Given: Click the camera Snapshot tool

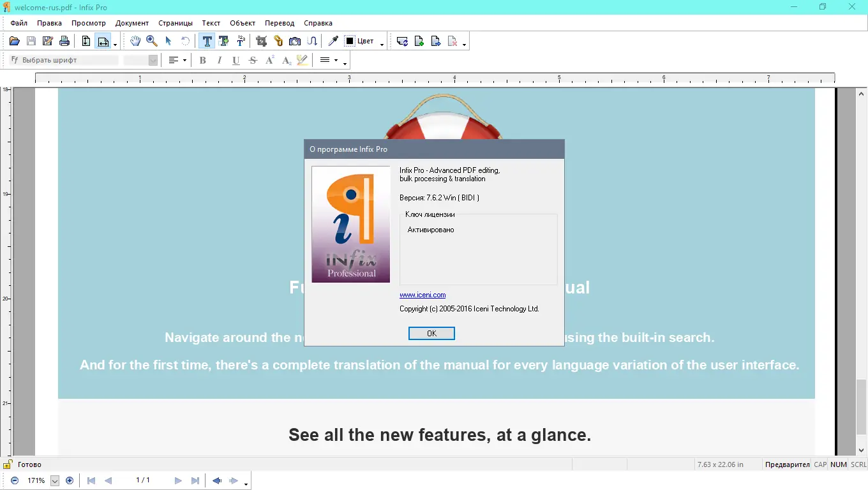Looking at the screenshot, I should pyautogui.click(x=295, y=41).
